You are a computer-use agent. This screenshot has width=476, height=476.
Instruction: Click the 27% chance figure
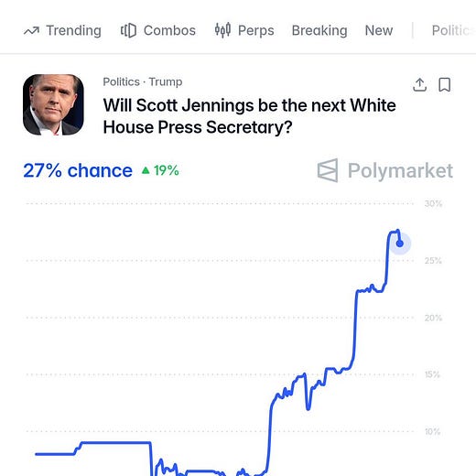tap(78, 170)
